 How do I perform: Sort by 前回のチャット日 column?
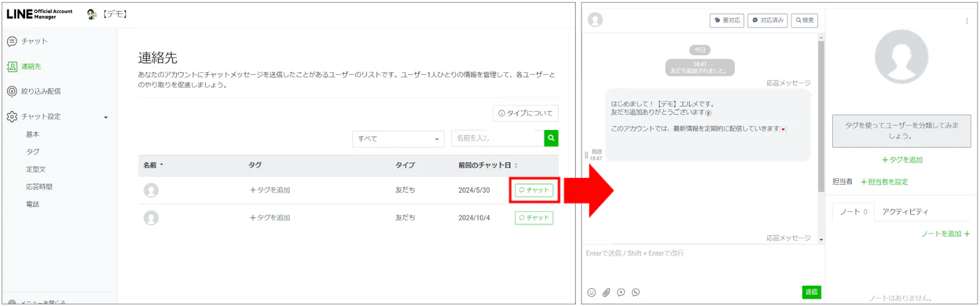coord(488,165)
